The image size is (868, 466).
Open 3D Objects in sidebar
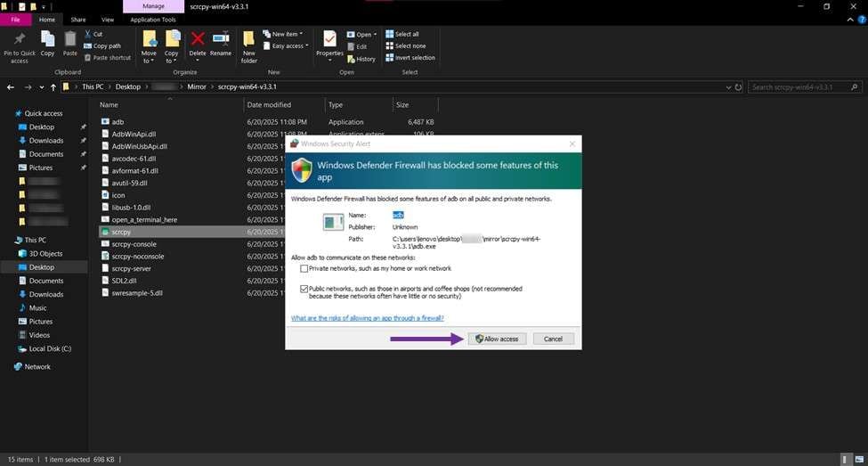pyautogui.click(x=45, y=254)
